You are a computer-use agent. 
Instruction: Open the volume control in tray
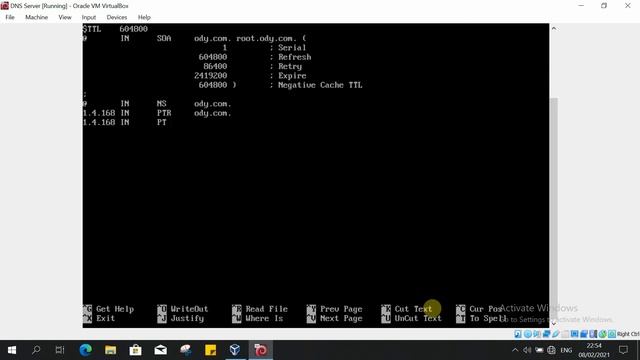527,350
